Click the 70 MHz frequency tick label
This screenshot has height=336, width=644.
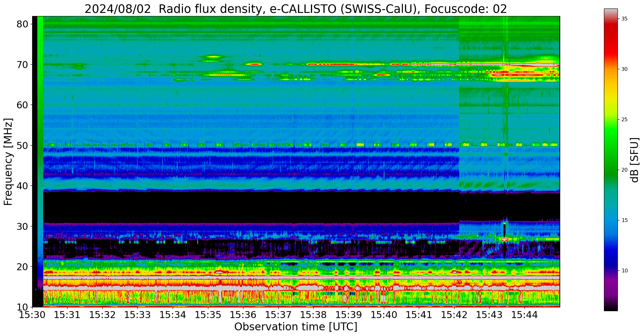(23, 65)
